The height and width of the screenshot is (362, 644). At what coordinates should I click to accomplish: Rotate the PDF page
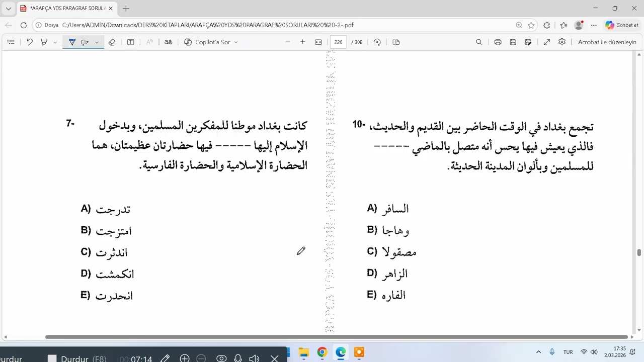[x=377, y=42]
